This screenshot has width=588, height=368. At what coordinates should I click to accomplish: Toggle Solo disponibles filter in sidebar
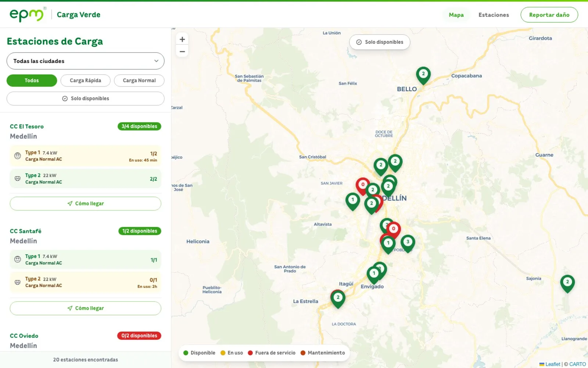[85, 99]
